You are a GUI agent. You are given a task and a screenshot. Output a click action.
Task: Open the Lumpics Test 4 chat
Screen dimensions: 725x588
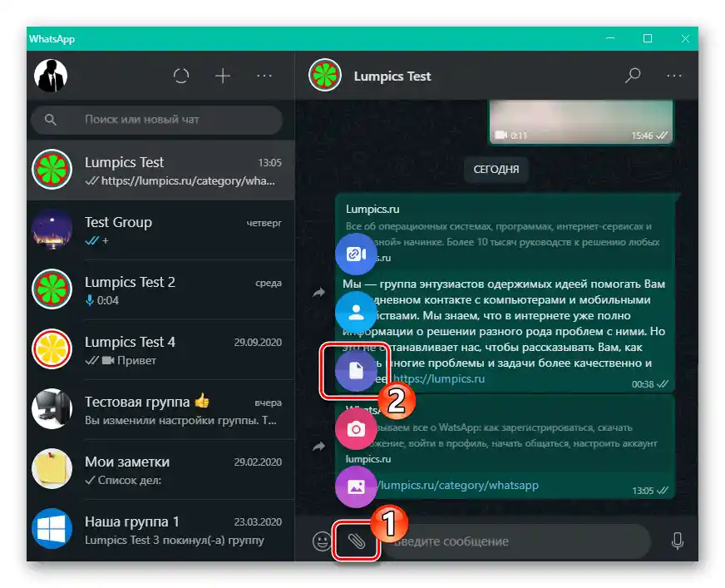pyautogui.click(x=160, y=350)
